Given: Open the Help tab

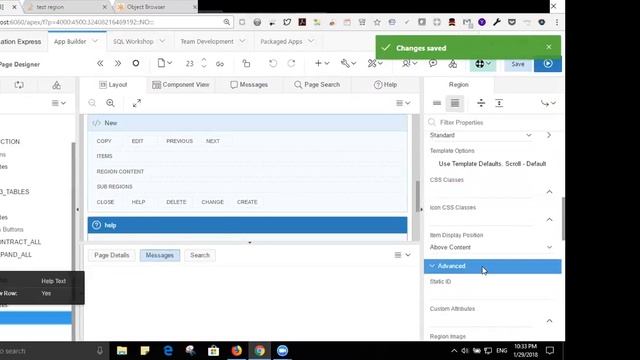Looking at the screenshot, I should [385, 84].
